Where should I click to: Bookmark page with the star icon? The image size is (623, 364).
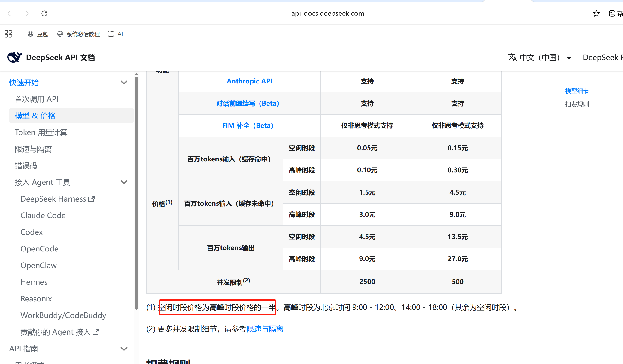(596, 13)
